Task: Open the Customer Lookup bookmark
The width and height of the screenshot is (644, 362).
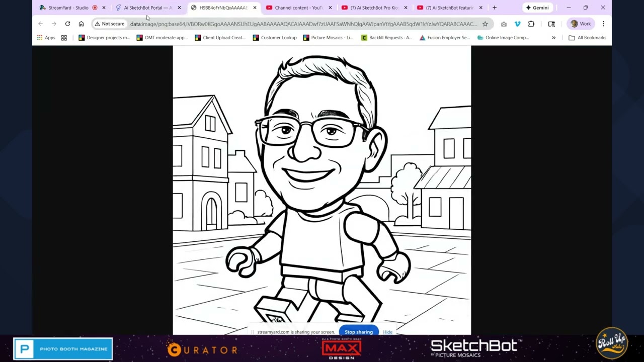Action: [x=275, y=38]
